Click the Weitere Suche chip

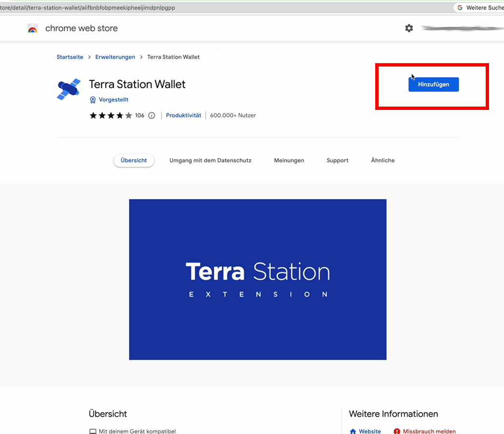pos(479,8)
